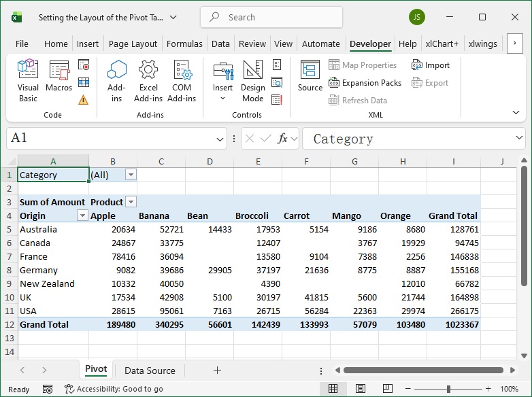Select column C header
This screenshot has height=397, width=532.
pos(161,161)
